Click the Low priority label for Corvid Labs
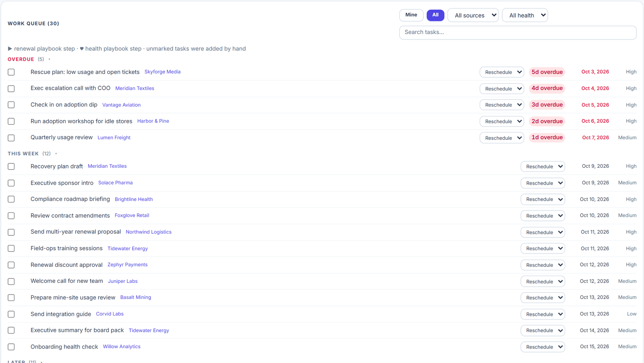This screenshot has width=644, height=363. [632, 314]
